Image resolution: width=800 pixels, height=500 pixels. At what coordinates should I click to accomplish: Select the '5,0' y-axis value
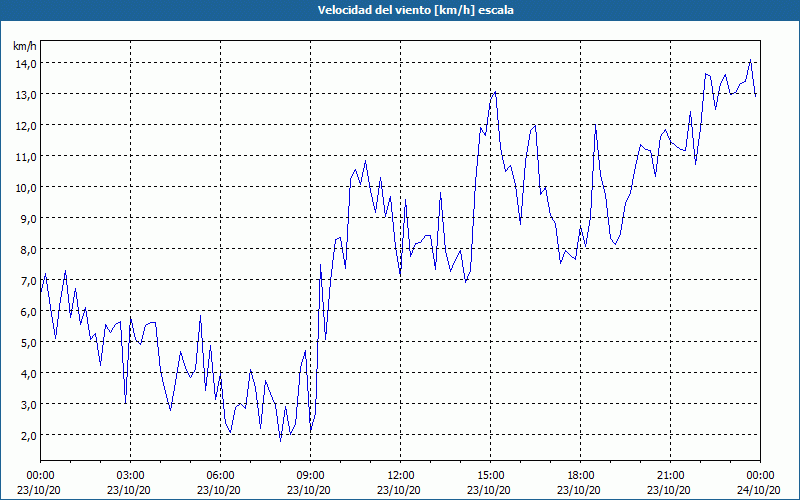[28, 343]
